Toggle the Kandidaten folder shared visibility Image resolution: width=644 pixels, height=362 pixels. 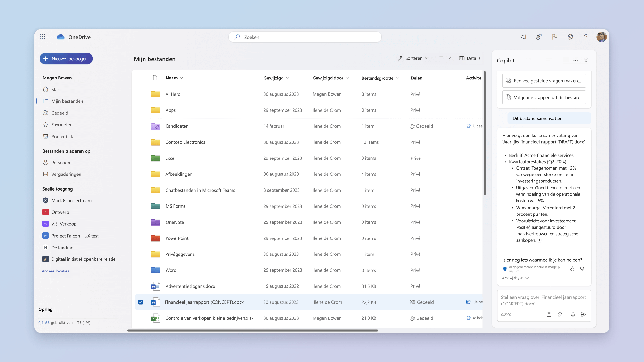[x=421, y=126]
